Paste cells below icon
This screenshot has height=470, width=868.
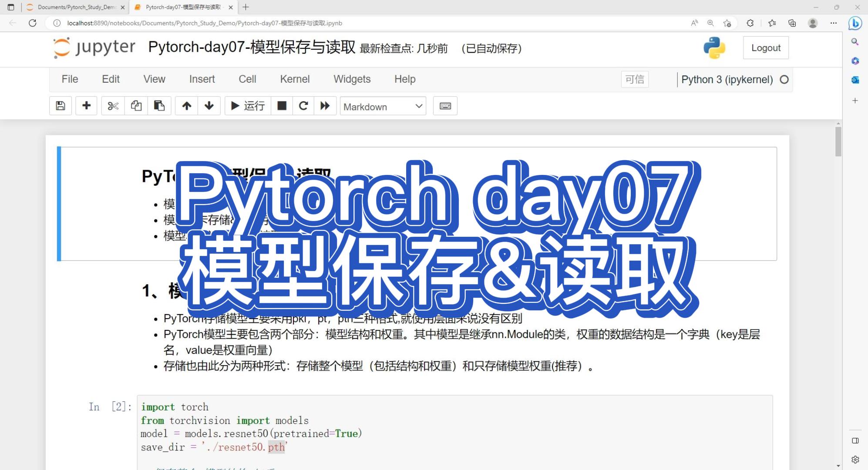[159, 106]
